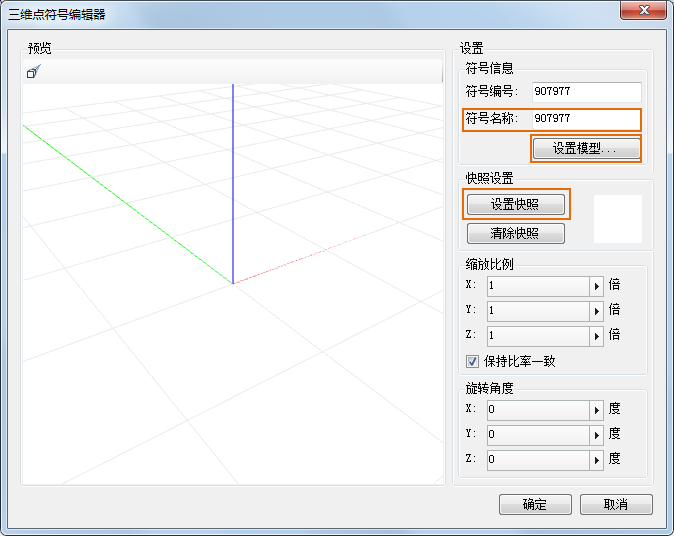Open the 缩放比例 Y arrow dropdown
674x536 pixels.
tap(597, 311)
